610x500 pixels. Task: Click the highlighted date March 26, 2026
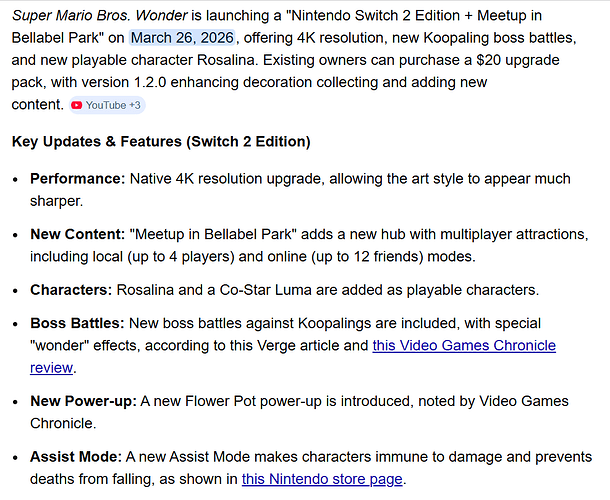pos(183,37)
